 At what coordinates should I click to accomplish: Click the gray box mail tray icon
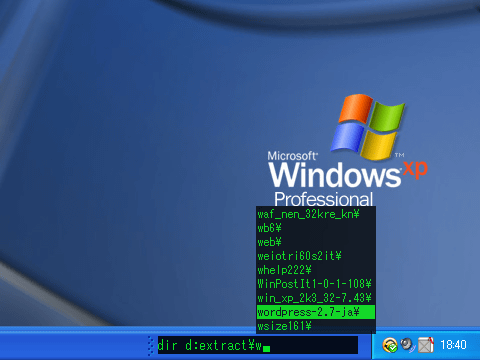(x=426, y=344)
